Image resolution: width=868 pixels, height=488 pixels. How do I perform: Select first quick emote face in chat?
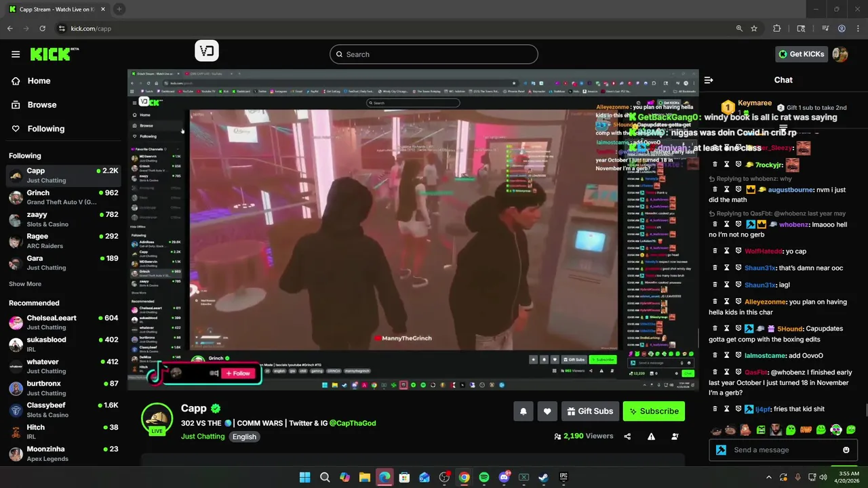(x=716, y=430)
